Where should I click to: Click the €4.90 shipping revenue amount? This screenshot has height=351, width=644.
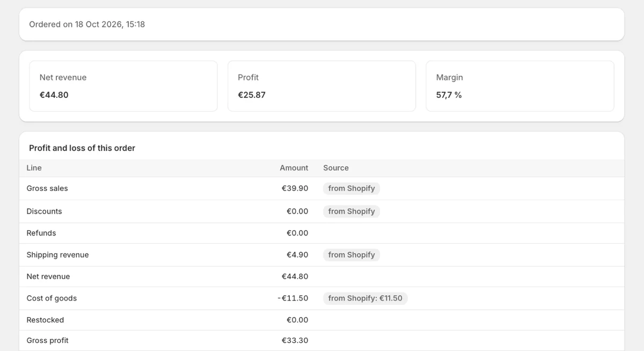(297, 255)
